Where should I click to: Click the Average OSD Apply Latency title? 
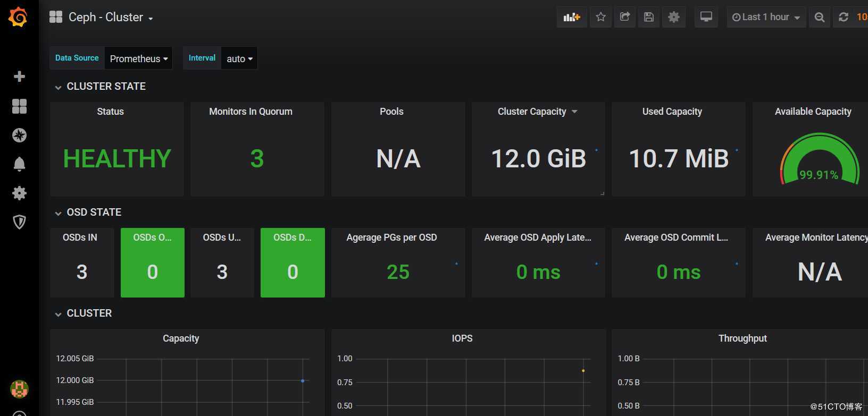[538, 237]
